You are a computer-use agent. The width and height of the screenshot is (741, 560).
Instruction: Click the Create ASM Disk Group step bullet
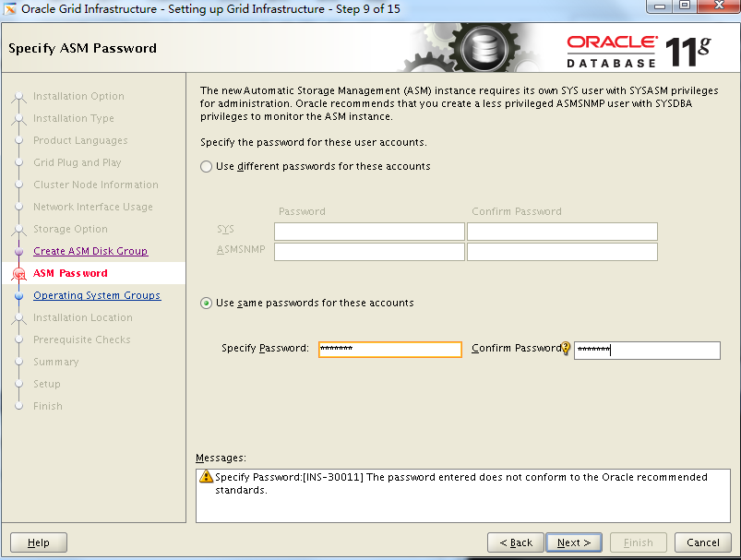click(x=18, y=252)
